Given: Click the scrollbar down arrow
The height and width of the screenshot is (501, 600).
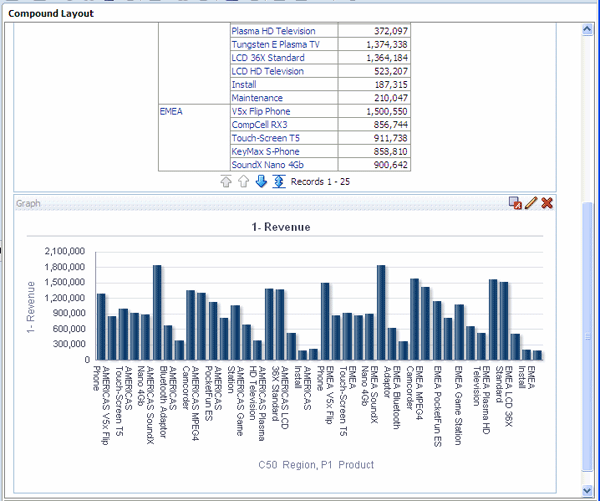Looking at the screenshot, I should pos(587,490).
